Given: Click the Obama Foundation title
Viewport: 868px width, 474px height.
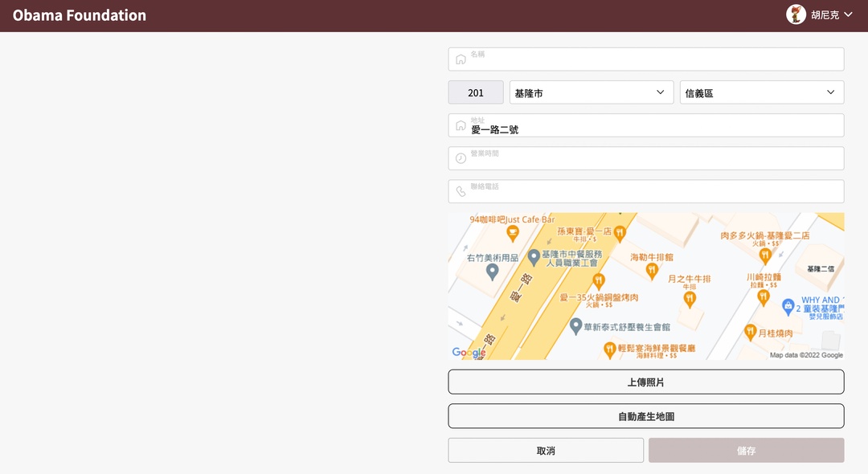Looking at the screenshot, I should (x=80, y=15).
